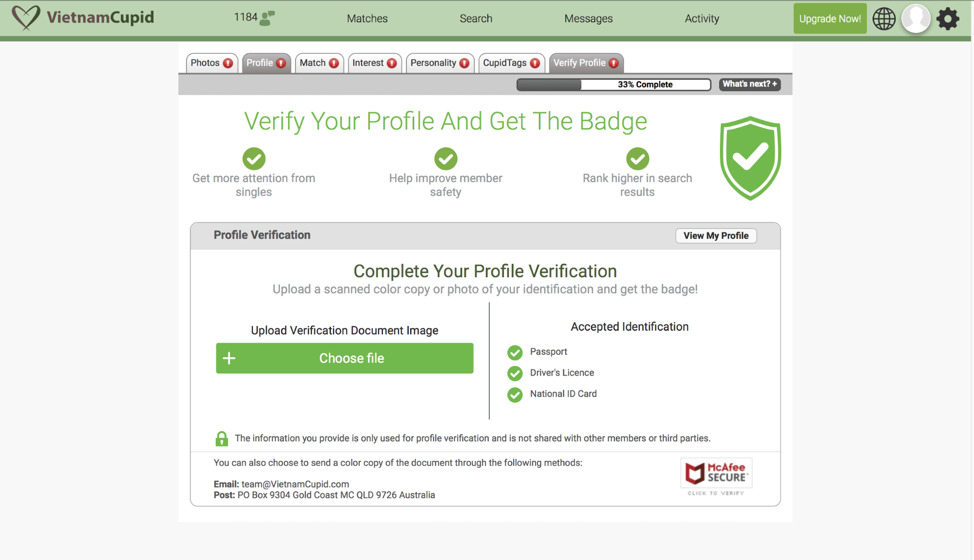This screenshot has height=560, width=974.
Task: Switch to the Personality tab
Action: point(439,63)
